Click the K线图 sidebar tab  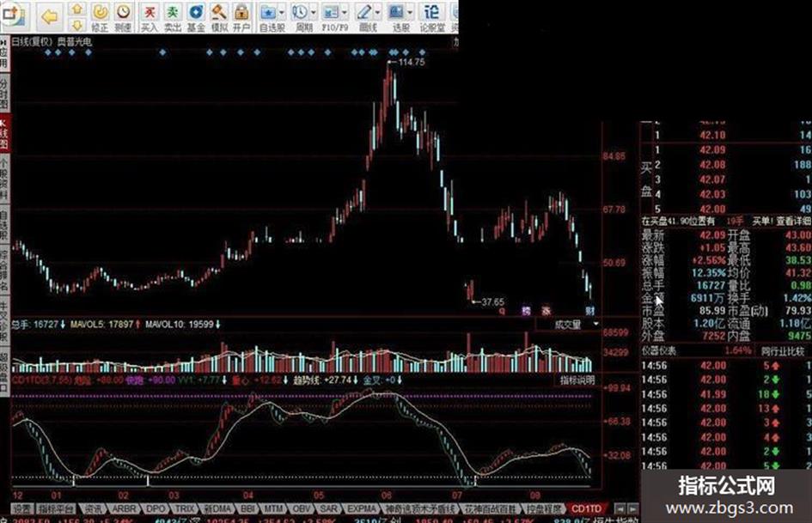pos(4,133)
